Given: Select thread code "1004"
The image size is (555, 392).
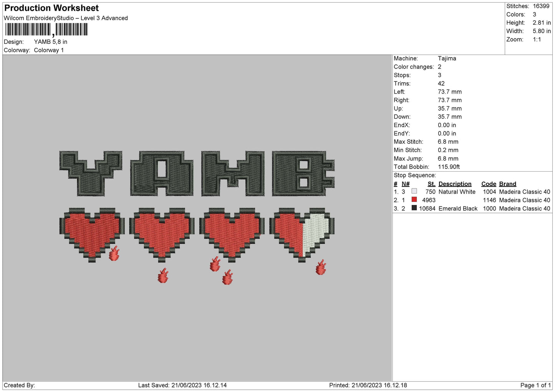Looking at the screenshot, I should tap(490, 192).
